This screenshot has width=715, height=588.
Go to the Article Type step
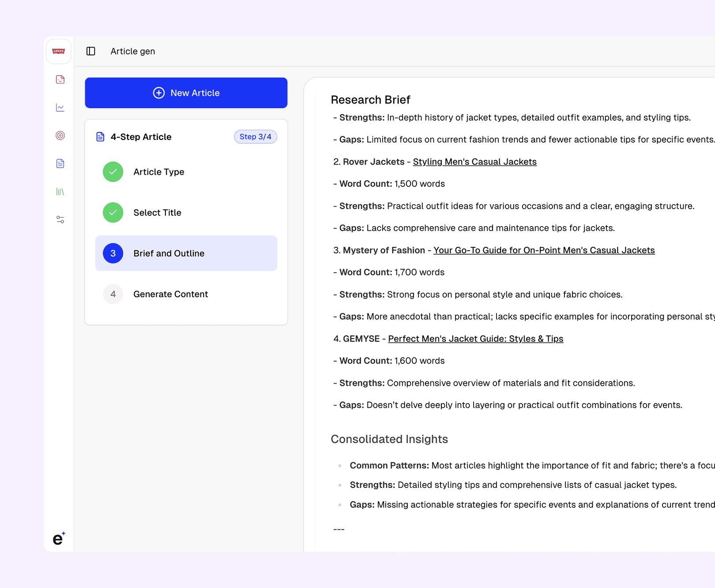click(x=186, y=172)
